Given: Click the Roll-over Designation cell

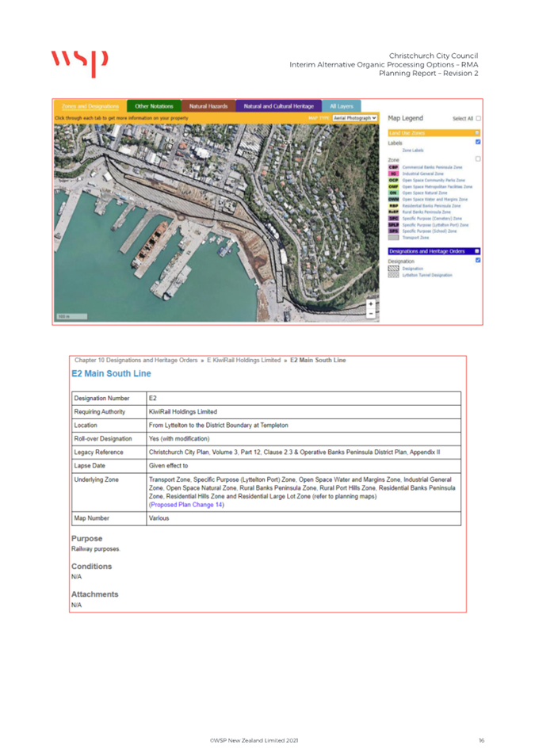Looking at the screenshot, I should click(x=109, y=439).
